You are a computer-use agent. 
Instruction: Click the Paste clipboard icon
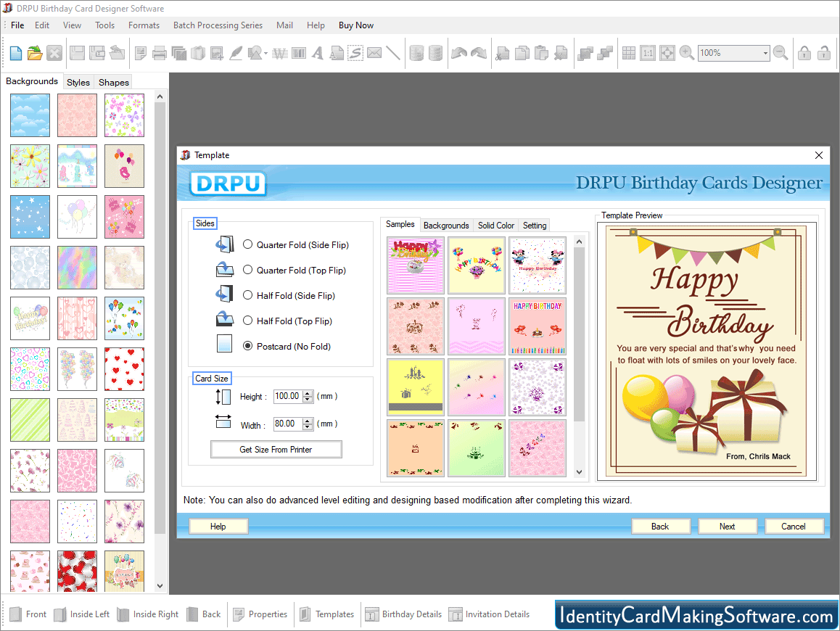(542, 53)
